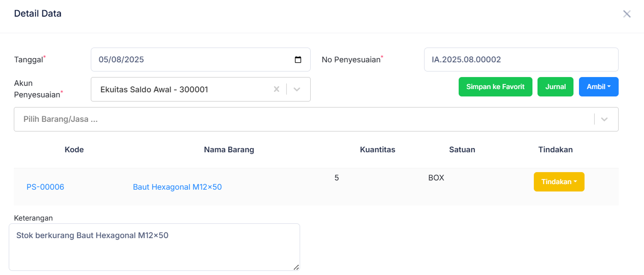
Task: Click the BOX unit cell
Action: coord(436,178)
